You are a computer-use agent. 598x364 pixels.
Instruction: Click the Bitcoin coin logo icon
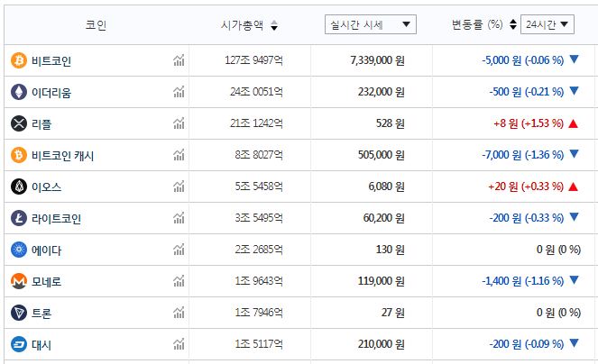pos(18,60)
